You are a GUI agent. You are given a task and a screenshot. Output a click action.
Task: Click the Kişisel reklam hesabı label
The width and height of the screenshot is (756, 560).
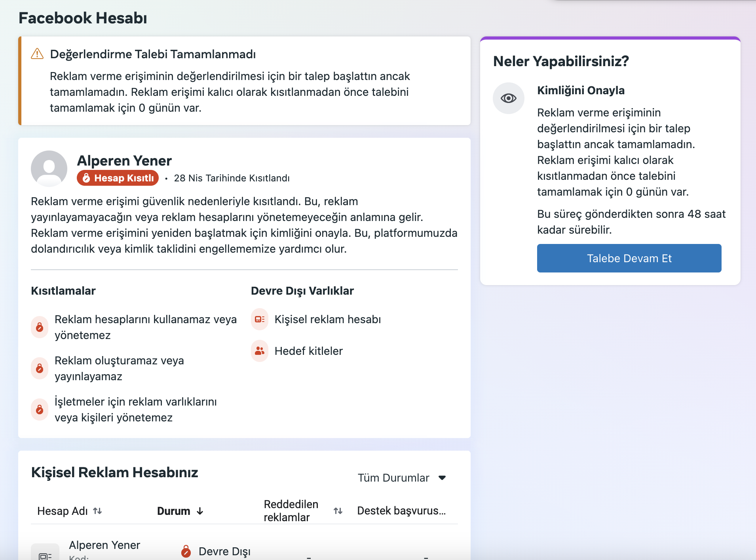[x=328, y=319]
